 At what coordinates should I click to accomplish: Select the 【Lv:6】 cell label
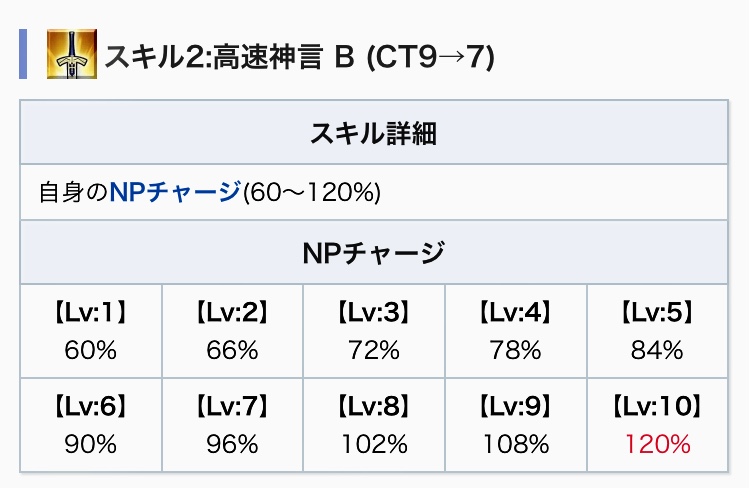[x=91, y=407]
